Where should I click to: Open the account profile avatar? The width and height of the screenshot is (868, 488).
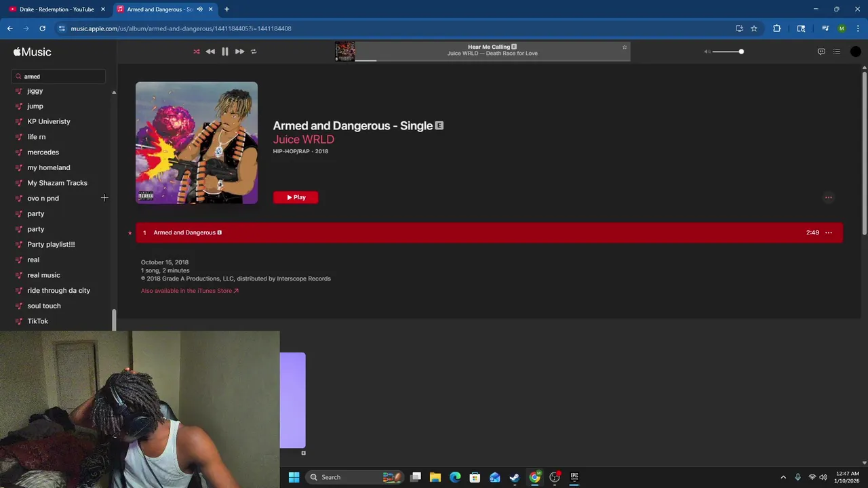coord(856,52)
